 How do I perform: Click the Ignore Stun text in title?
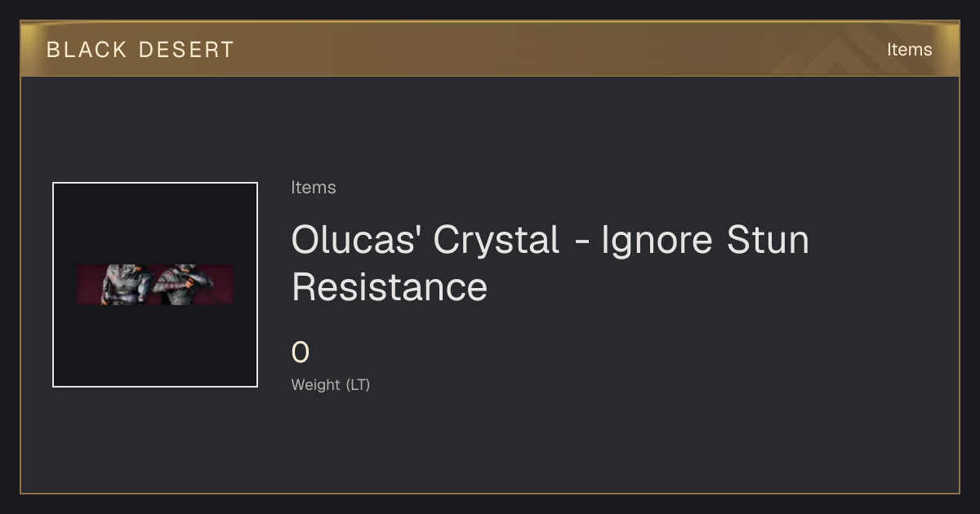pyautogui.click(x=705, y=241)
